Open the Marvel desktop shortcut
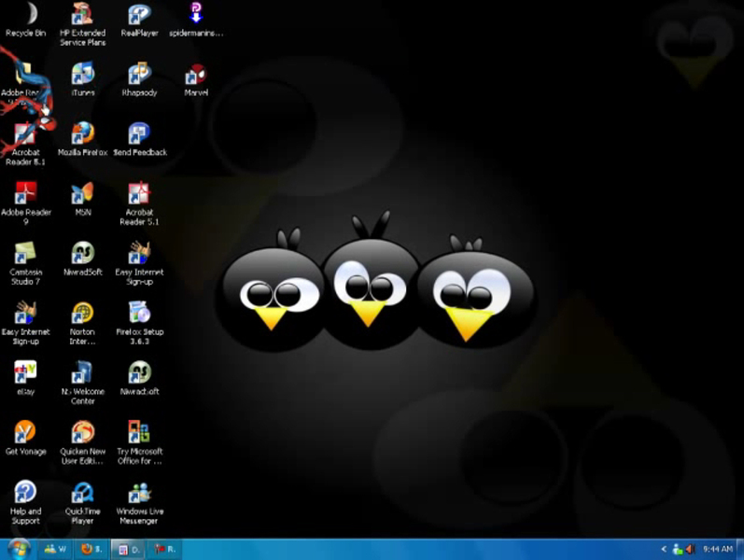744x560 pixels. click(196, 75)
